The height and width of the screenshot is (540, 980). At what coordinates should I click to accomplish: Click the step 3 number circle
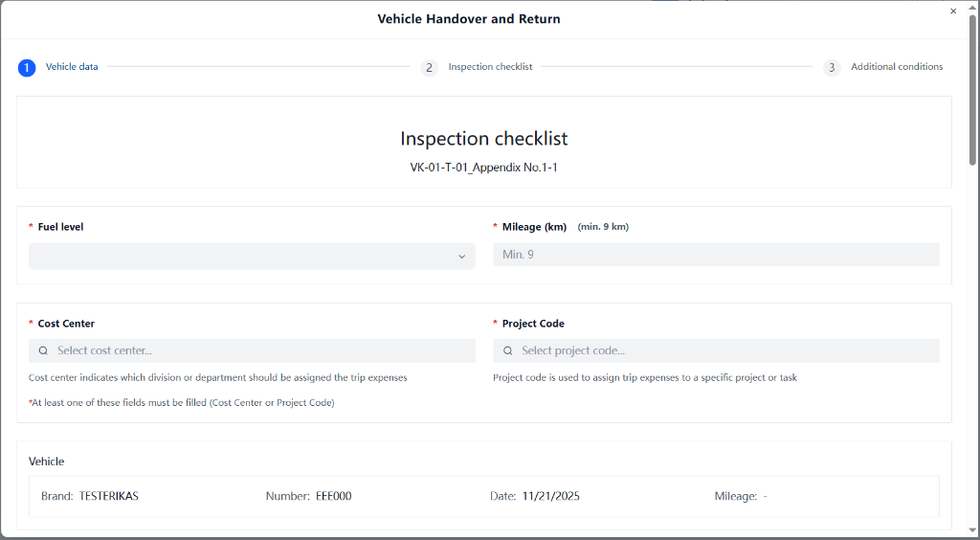tap(832, 67)
